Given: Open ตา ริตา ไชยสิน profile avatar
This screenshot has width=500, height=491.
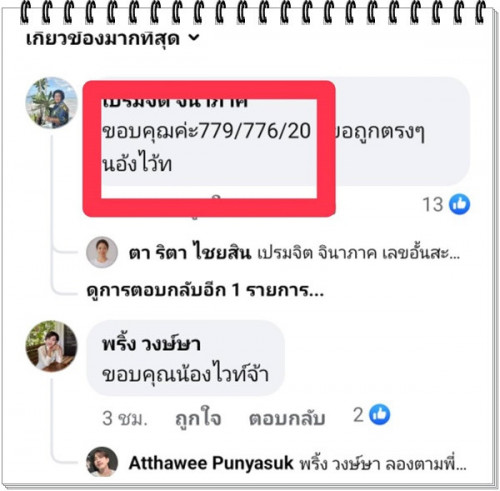Looking at the screenshot, I should point(102,252).
